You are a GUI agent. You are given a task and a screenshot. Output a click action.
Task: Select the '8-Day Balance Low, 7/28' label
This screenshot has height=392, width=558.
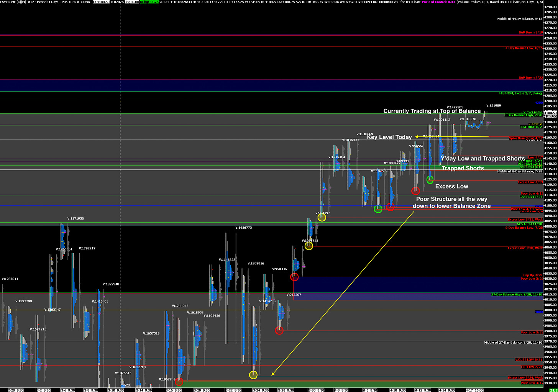(x=524, y=228)
